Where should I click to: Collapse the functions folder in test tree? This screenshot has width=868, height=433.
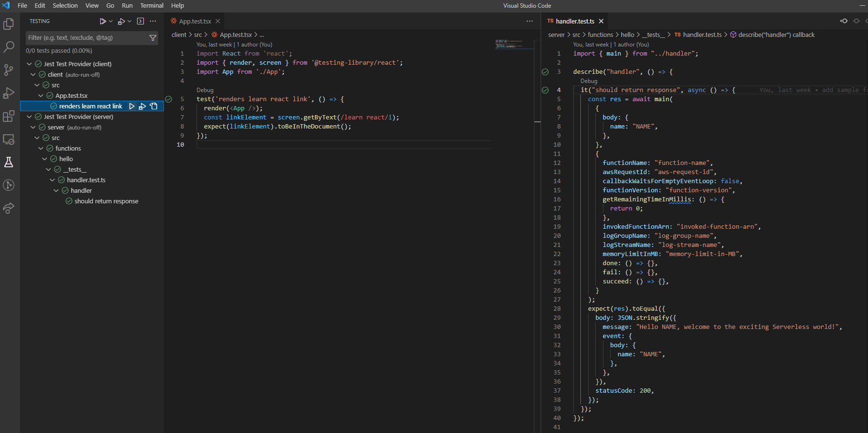pos(41,149)
